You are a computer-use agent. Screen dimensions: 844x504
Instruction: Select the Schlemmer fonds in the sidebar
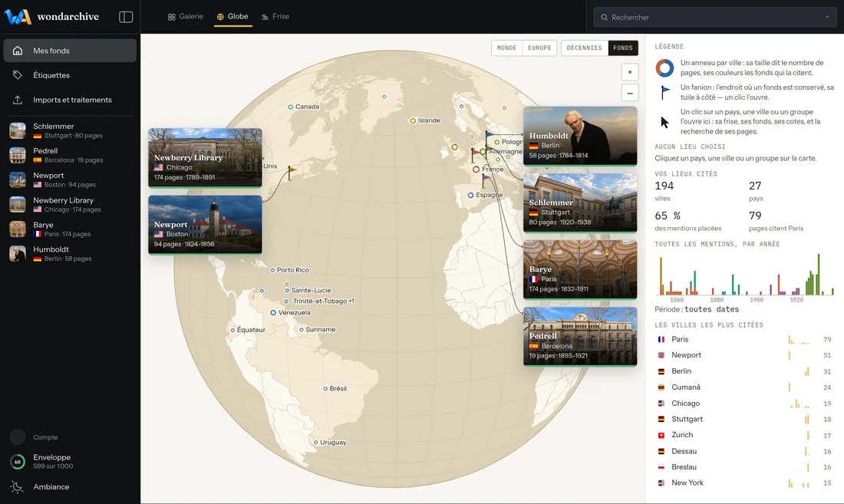(x=70, y=130)
